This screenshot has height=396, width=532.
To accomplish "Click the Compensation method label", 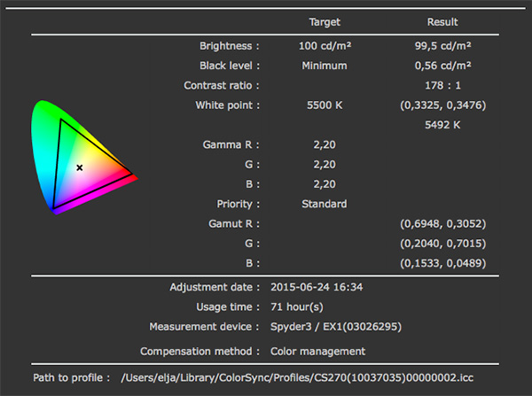I will point(199,351).
